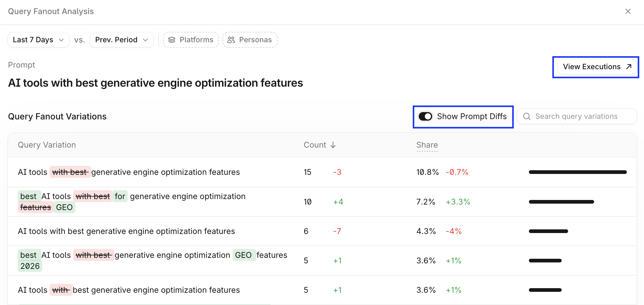
Task: Click the magnifier icon in search box
Action: (527, 116)
